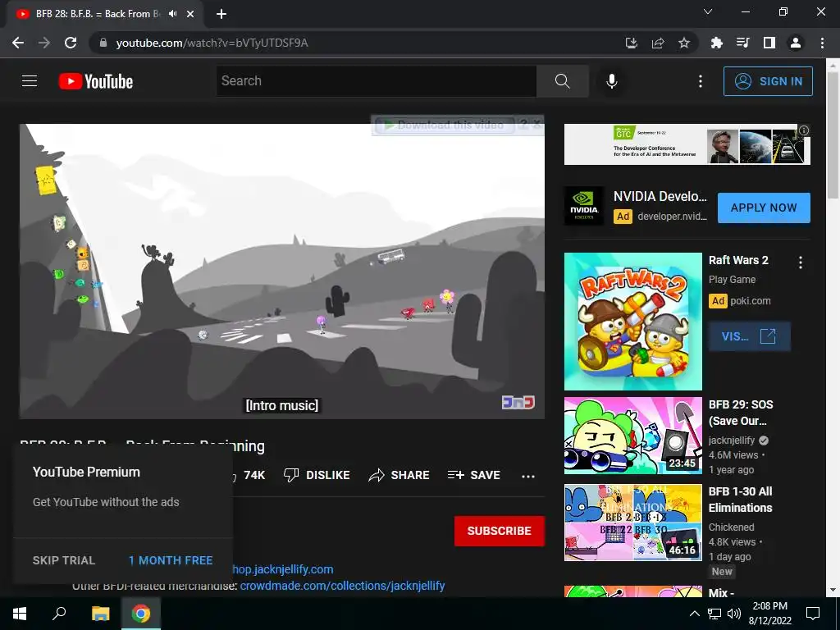Click APPLY NOW on NVIDIA ad

point(764,208)
